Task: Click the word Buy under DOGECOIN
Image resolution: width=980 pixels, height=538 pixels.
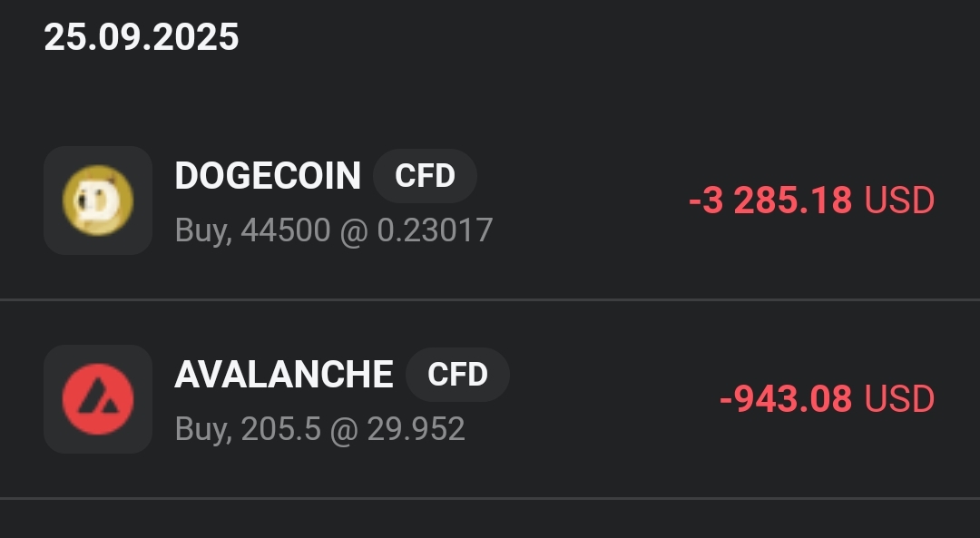Action: point(201,230)
